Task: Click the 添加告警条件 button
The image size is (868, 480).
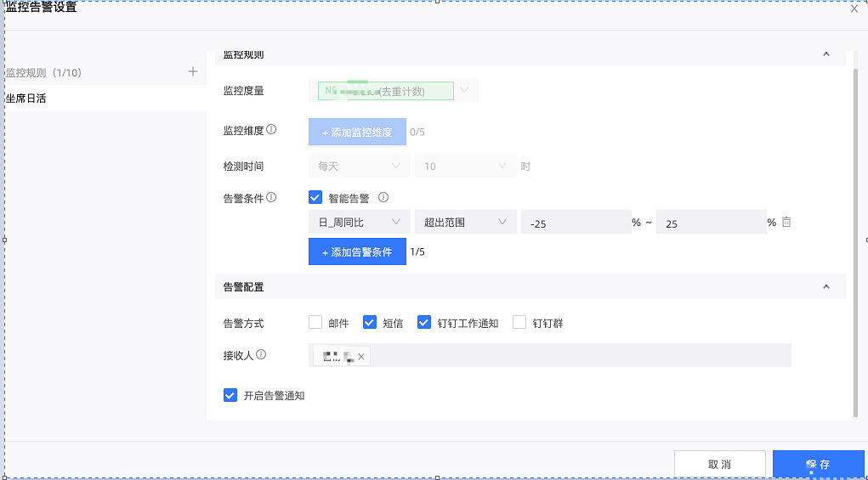Action: click(357, 252)
